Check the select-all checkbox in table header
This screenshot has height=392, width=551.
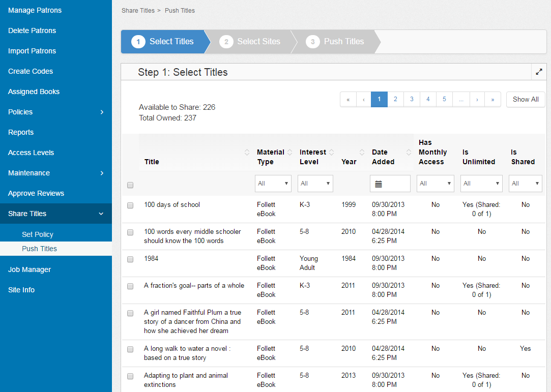[x=130, y=185]
